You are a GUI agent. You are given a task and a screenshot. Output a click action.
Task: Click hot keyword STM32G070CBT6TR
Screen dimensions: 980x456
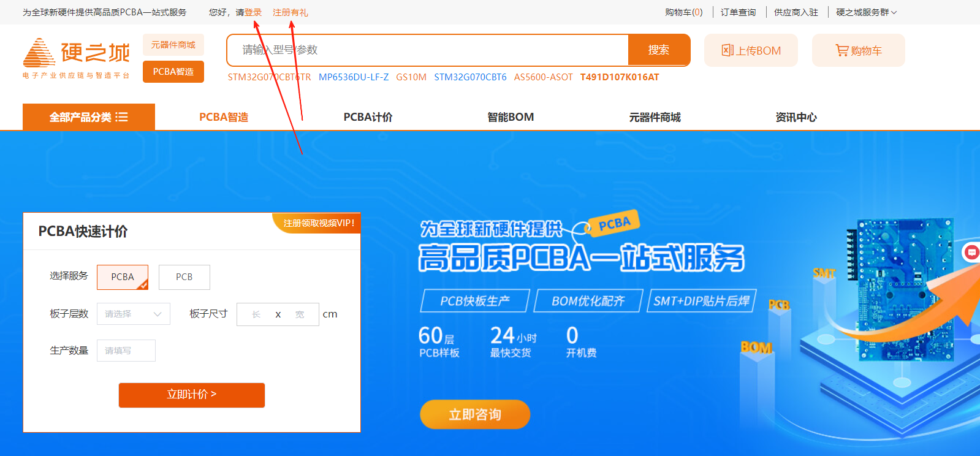pyautogui.click(x=270, y=77)
